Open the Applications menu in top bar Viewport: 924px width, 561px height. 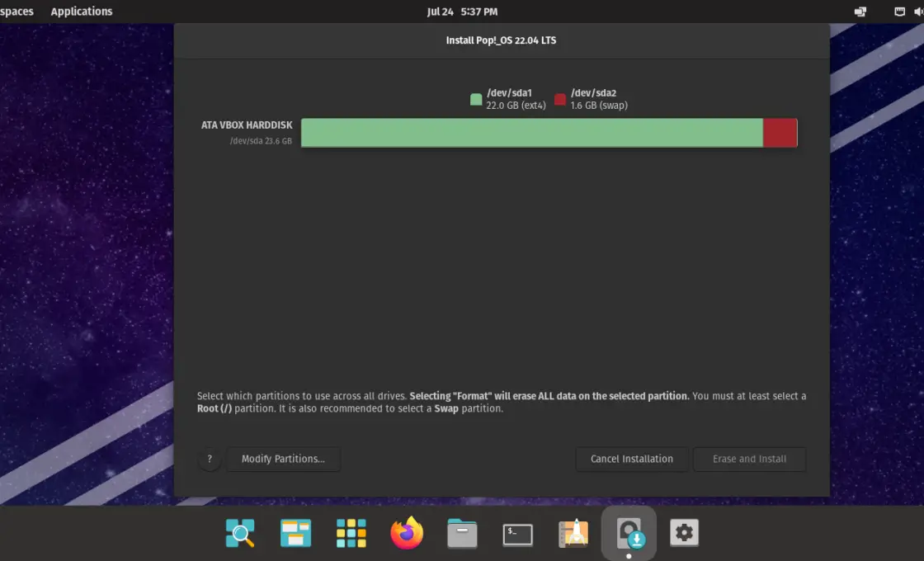(x=82, y=12)
